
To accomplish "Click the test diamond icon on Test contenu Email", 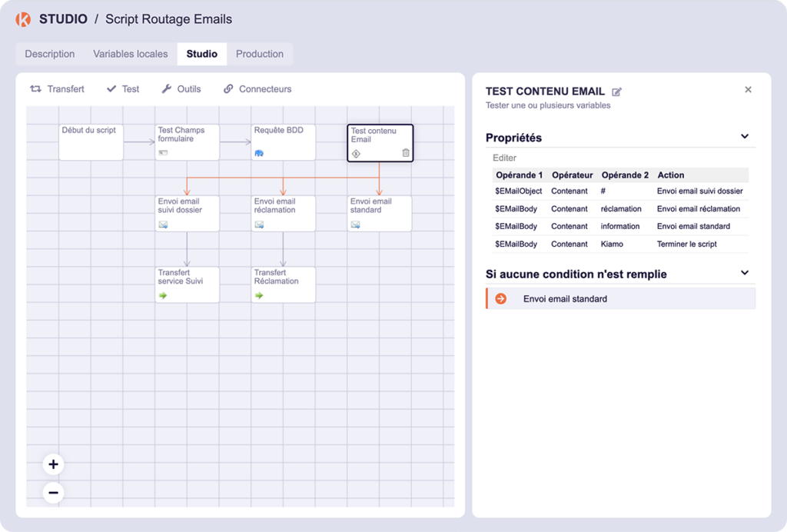I will [356, 153].
